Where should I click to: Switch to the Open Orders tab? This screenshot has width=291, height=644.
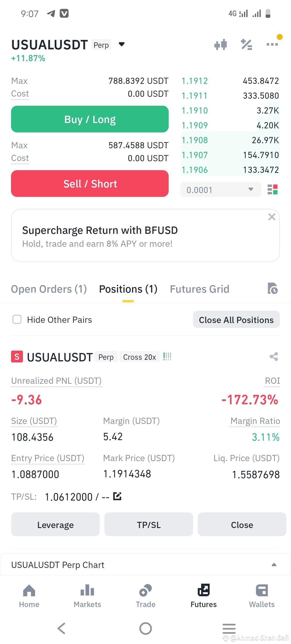point(49,289)
